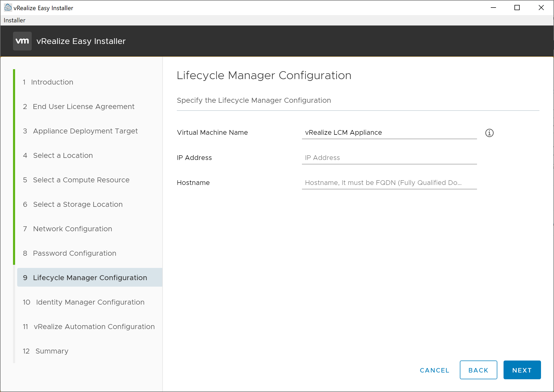Jump to Select a Location step
554x392 pixels.
(x=63, y=156)
